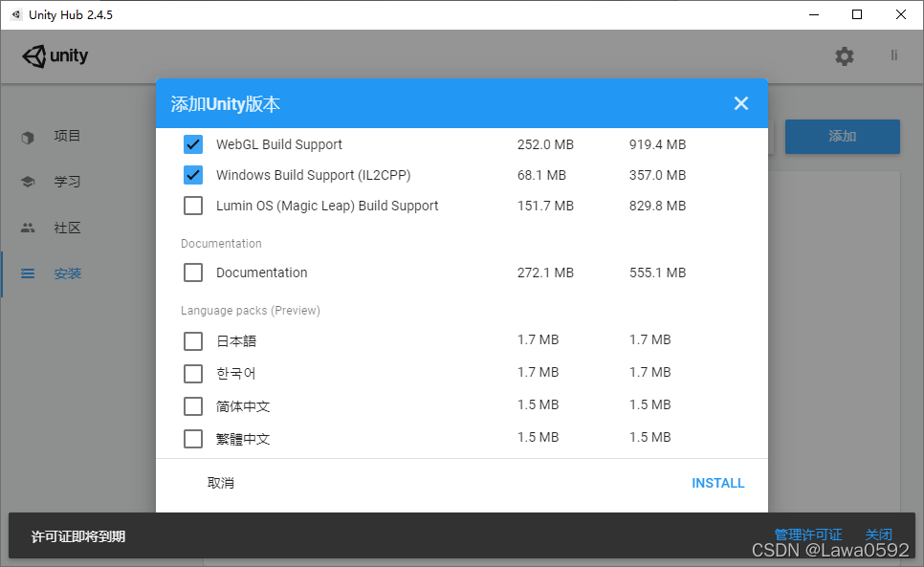Uncheck WebGL Build Support

193,144
